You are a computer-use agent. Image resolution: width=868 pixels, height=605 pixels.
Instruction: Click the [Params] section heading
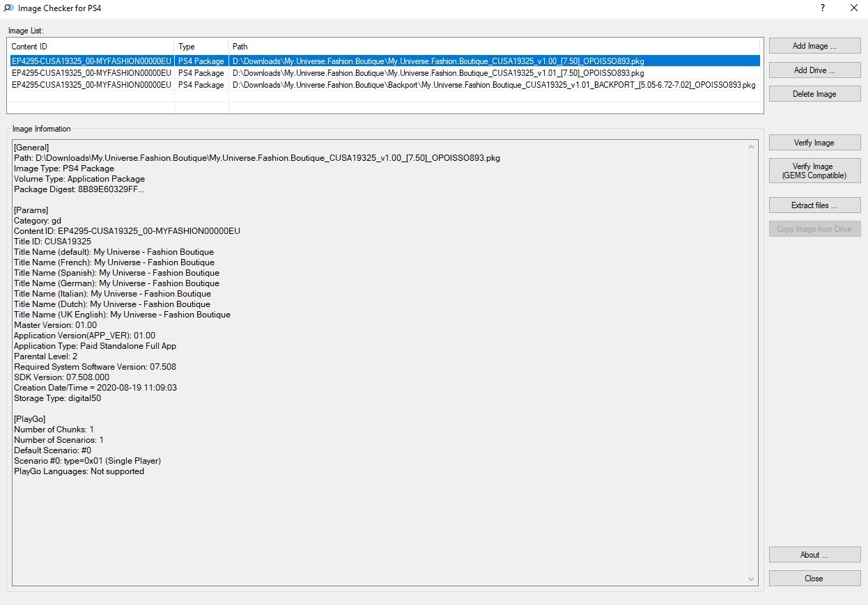[x=31, y=210]
